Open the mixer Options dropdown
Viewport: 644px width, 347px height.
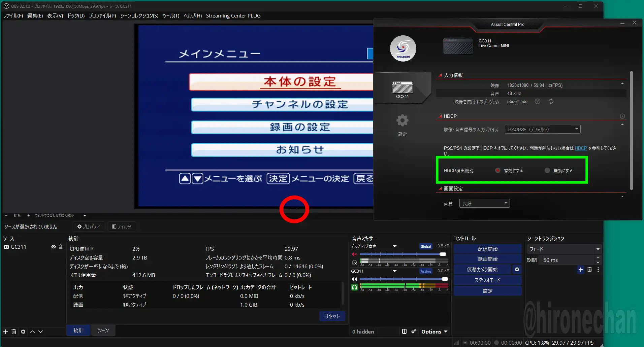coord(434,332)
